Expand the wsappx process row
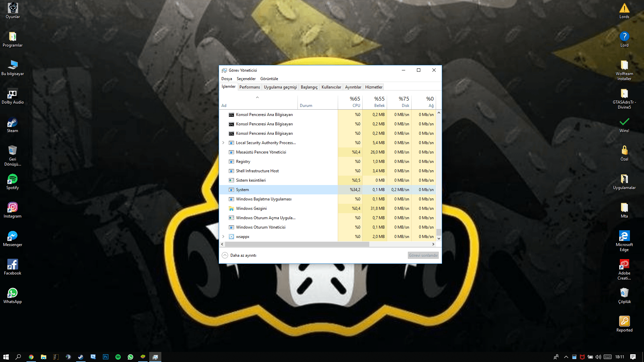 (223, 237)
